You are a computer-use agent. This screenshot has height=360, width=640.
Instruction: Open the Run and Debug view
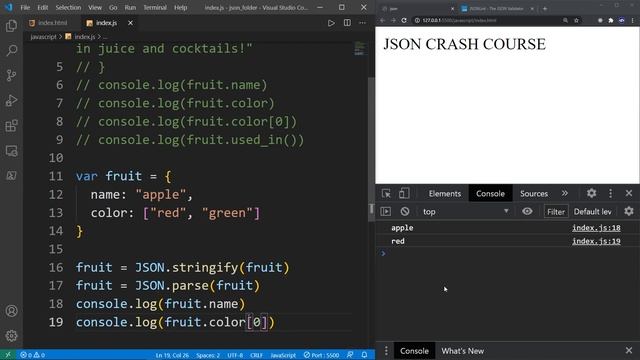(x=11, y=100)
